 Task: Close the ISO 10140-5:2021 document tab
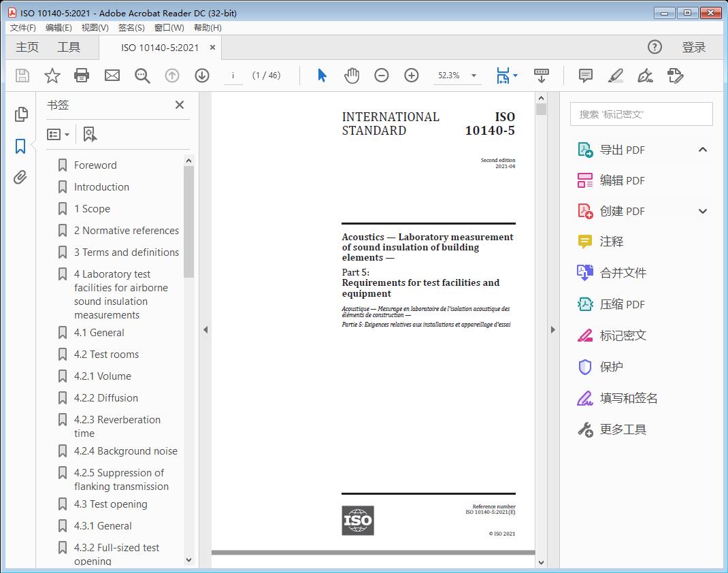212,48
